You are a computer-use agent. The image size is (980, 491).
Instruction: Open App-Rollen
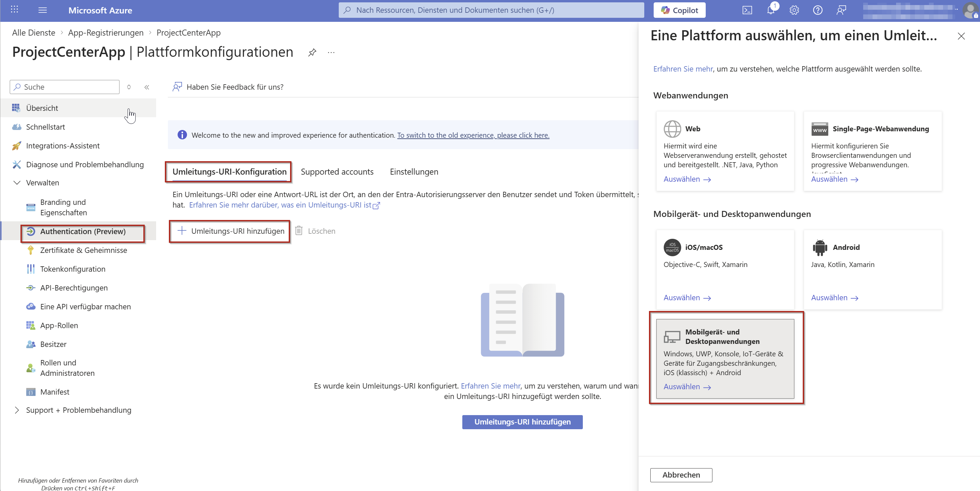(78, 325)
